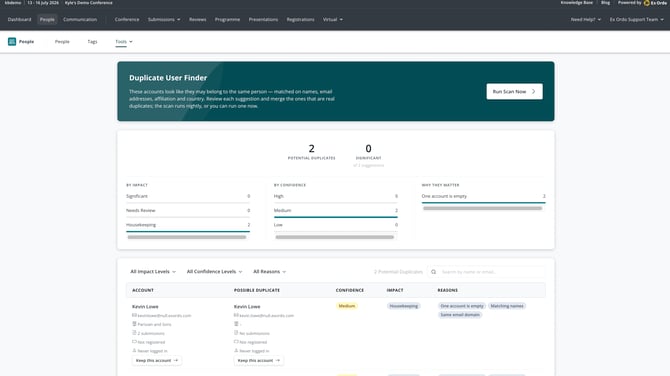Click the Same email domain reason tag

pos(460,315)
